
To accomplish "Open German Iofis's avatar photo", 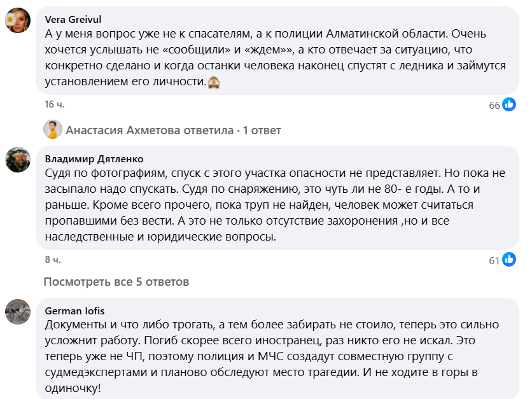I will click(x=18, y=311).
